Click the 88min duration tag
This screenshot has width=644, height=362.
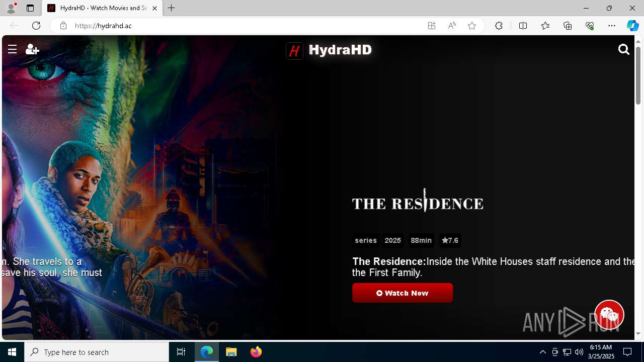point(421,240)
